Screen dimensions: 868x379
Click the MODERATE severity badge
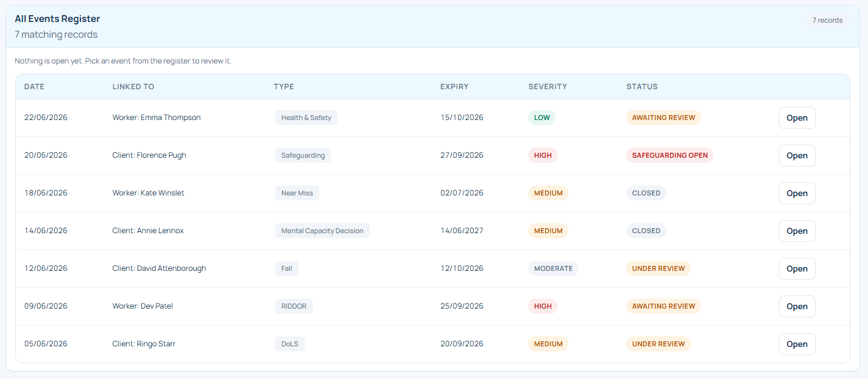[x=553, y=268]
